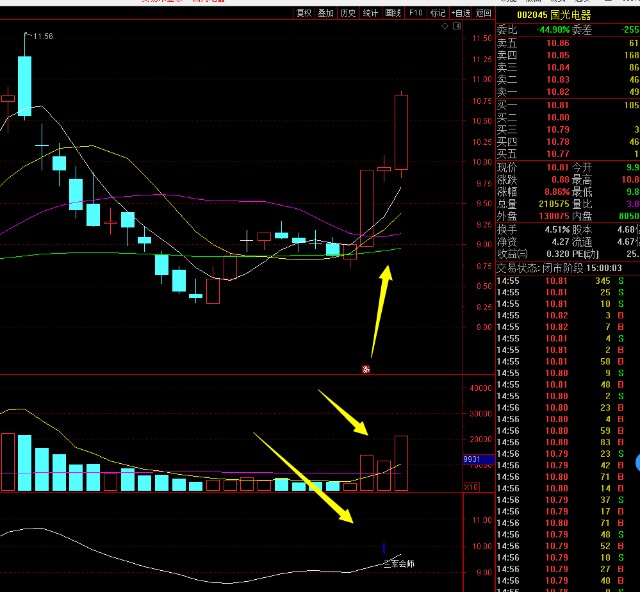The width and height of the screenshot is (640, 592).
Task: Select the 画线 drawing tool
Action: [x=393, y=13]
